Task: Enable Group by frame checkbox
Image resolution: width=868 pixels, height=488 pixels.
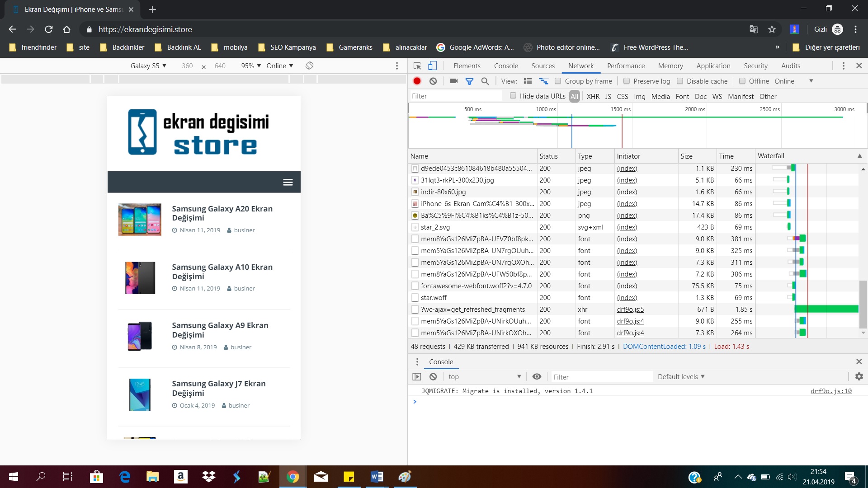Action: click(558, 81)
